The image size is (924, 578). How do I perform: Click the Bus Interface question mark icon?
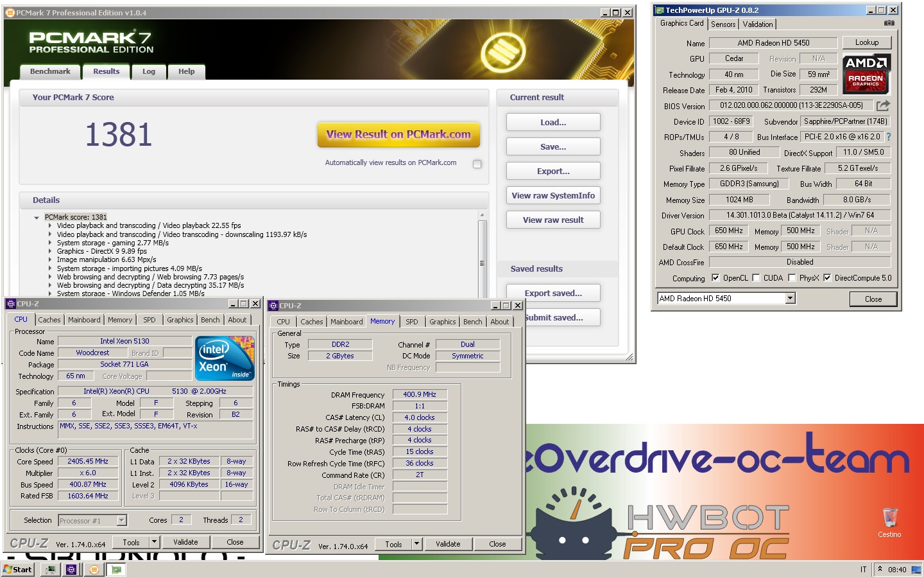click(x=889, y=137)
